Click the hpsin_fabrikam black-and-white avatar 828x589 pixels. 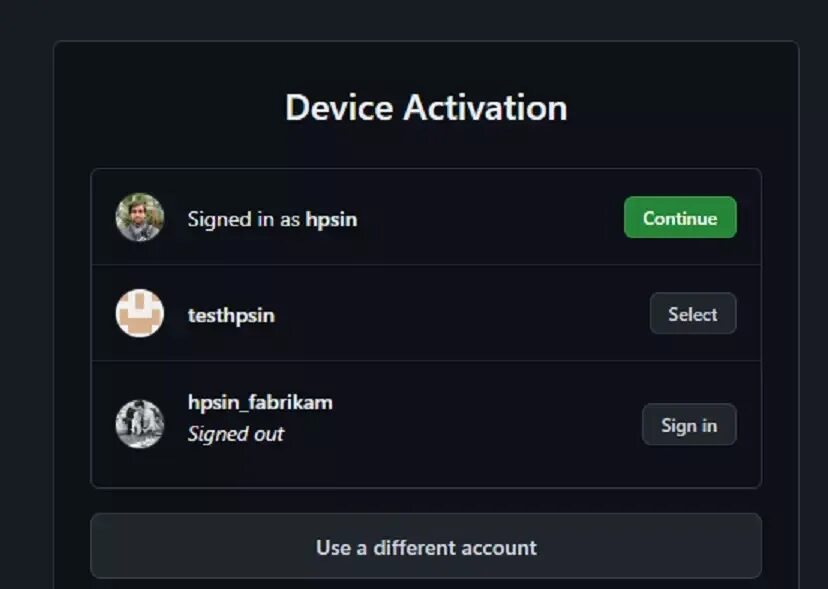[x=140, y=424]
